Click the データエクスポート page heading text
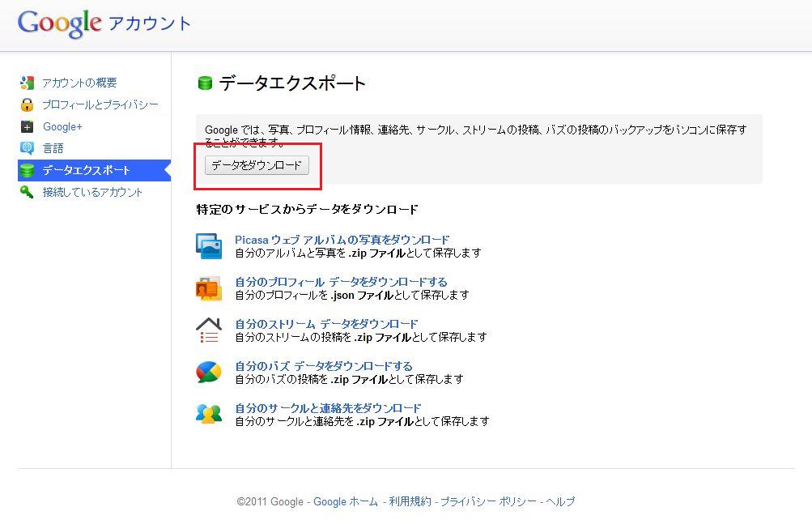This screenshot has width=812, height=524. (292, 83)
